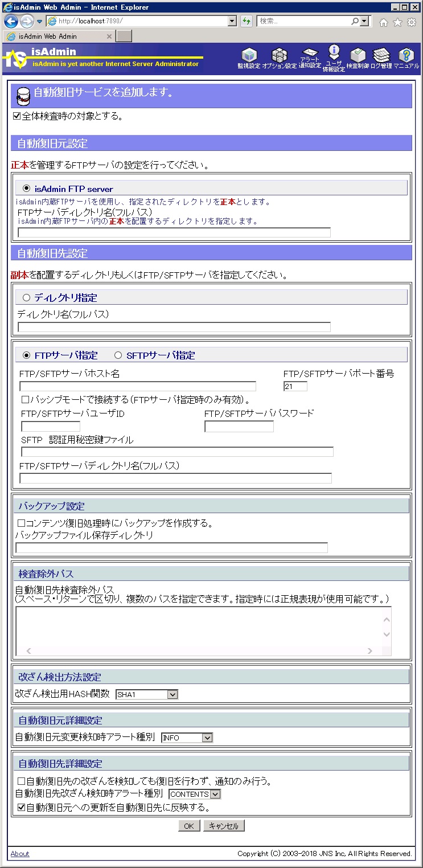
Task: Open SHA1 HASH function dropdown
Action: [147, 694]
